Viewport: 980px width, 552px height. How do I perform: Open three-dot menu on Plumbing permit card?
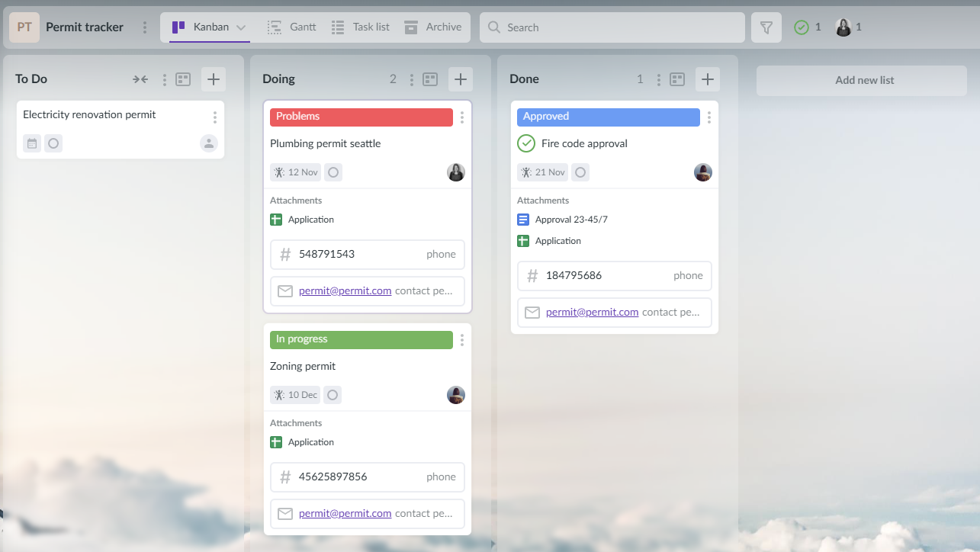(x=462, y=117)
